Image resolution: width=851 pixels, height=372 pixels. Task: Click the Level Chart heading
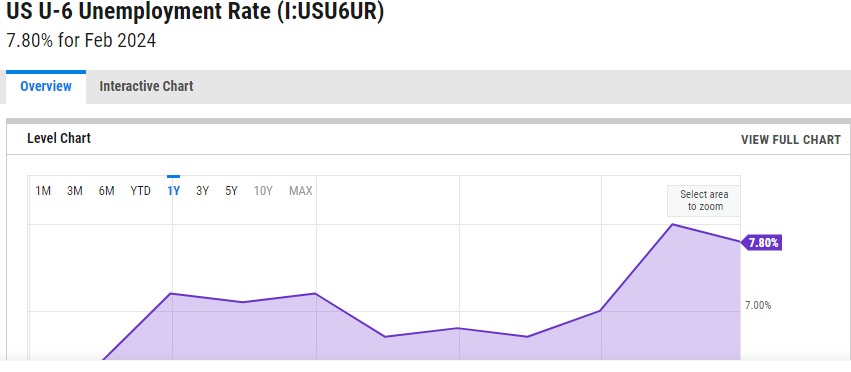(x=59, y=138)
